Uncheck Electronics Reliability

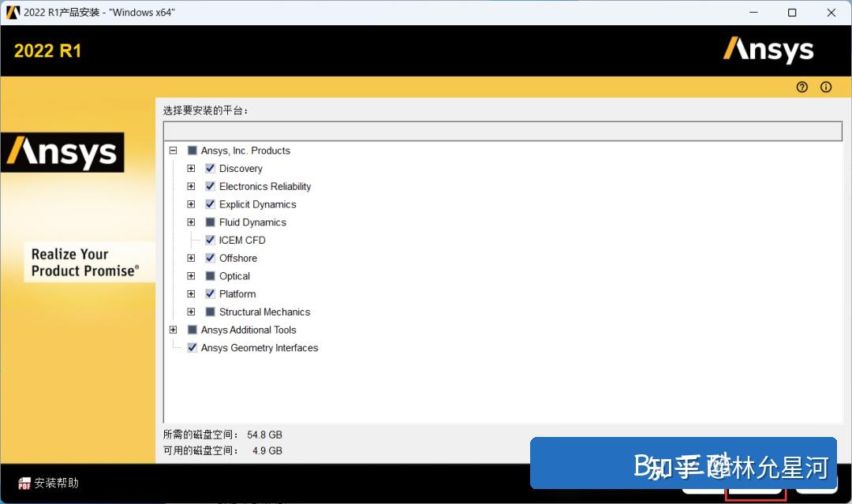[210, 186]
